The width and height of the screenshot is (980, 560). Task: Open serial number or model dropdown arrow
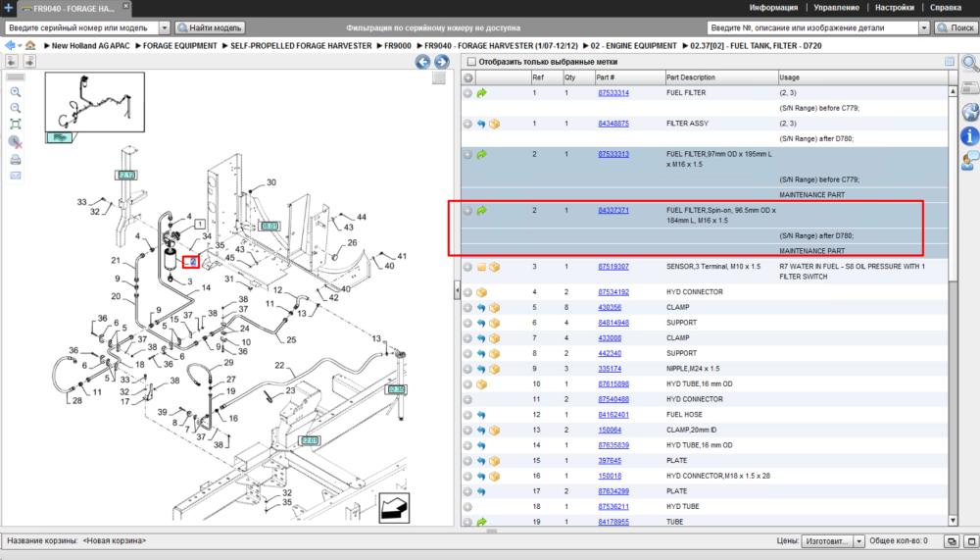[x=164, y=27]
